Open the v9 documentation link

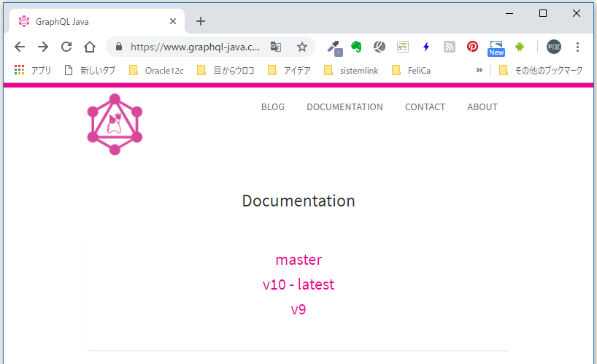(x=298, y=309)
